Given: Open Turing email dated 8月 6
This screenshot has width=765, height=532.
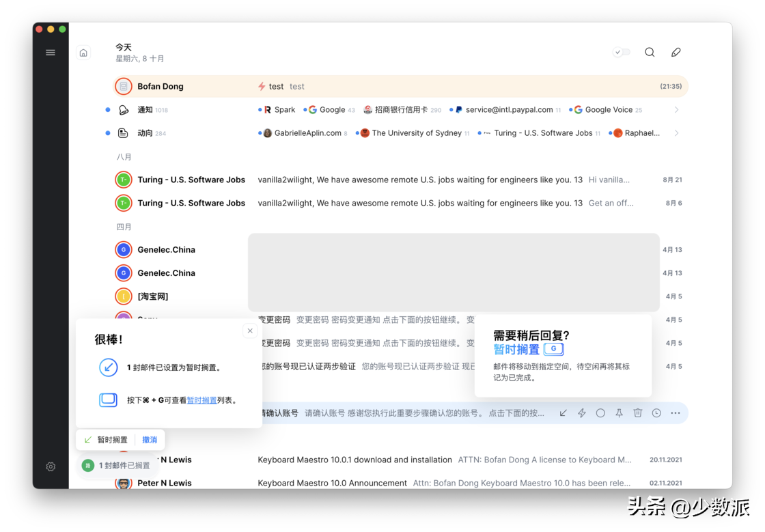Looking at the screenshot, I should 400,204.
